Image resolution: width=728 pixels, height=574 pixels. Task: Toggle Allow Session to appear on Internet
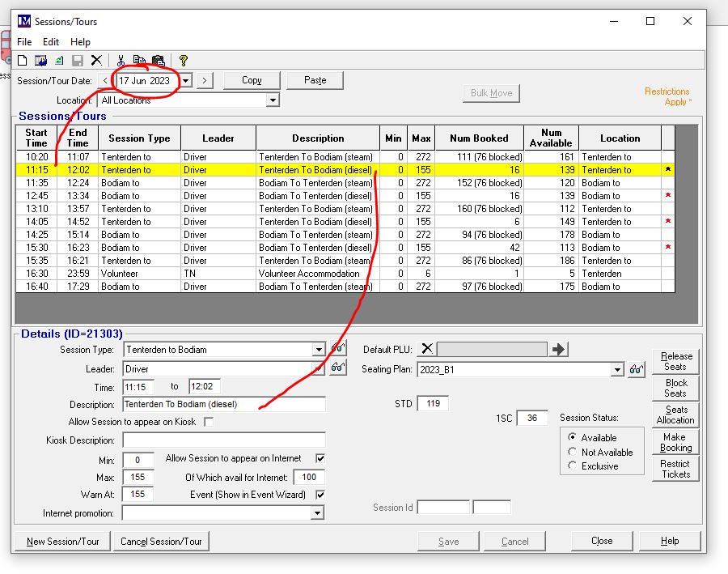[x=320, y=458]
